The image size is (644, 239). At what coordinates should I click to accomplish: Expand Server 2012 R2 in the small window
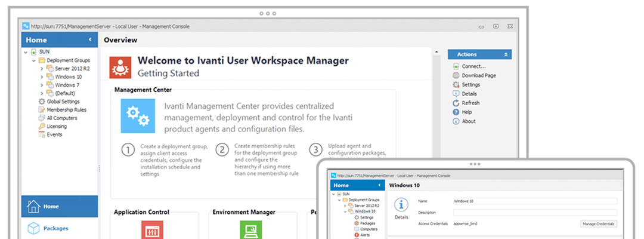[345, 206]
